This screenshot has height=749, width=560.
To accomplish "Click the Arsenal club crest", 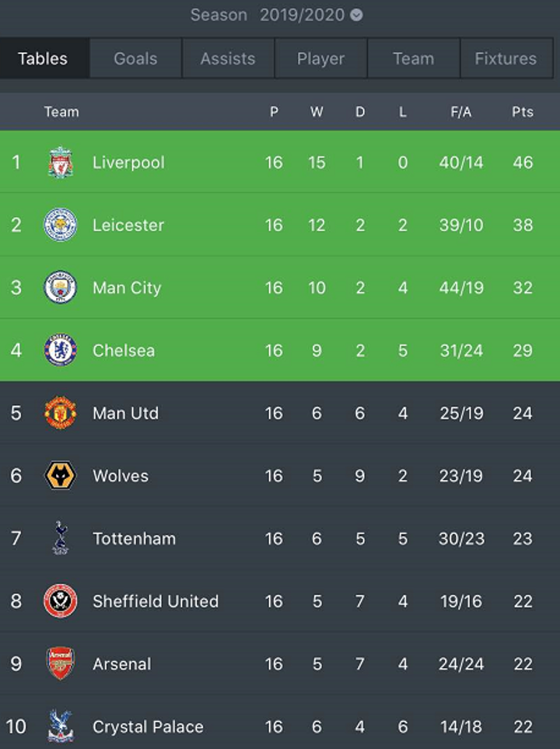I will click(x=60, y=663).
